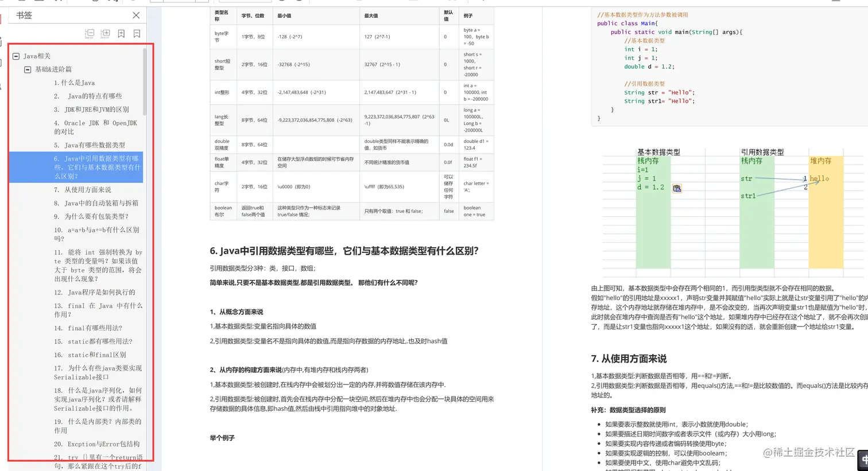Click the floating paste icon in the diagram
Screen dimensions: 868x471
677,188
